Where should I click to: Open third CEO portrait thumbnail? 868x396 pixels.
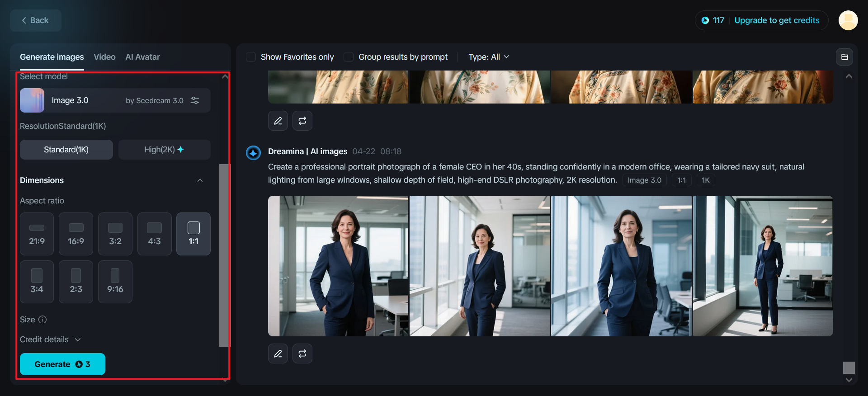[622, 266]
